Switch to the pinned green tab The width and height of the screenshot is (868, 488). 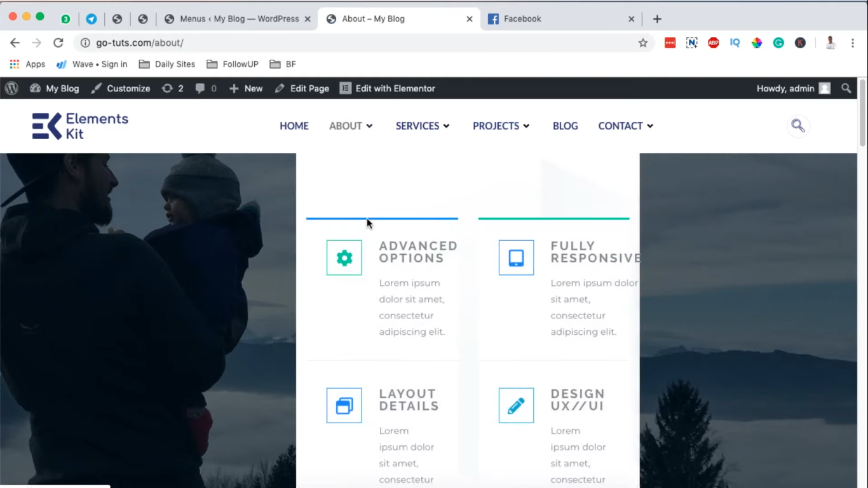[x=65, y=19]
